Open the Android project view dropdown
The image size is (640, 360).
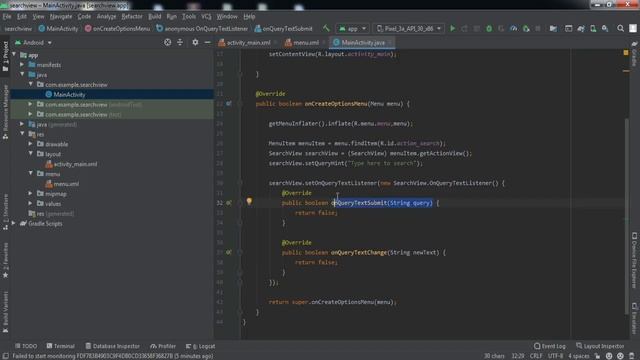click(33, 42)
